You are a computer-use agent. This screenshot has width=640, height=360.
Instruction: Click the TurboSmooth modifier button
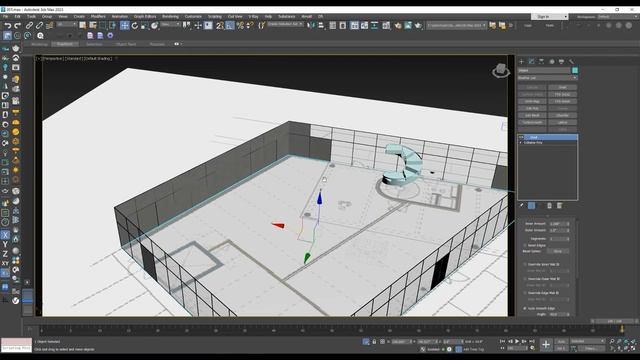(x=532, y=122)
